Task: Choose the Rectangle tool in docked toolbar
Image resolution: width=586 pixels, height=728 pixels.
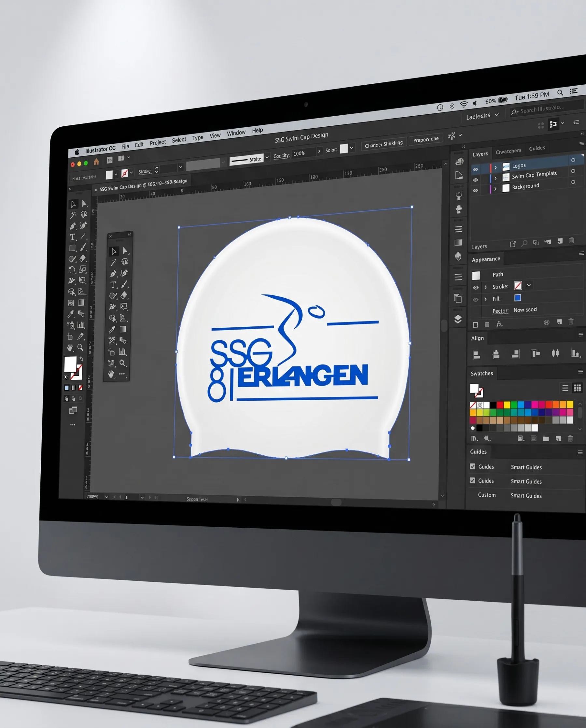Action: (x=72, y=248)
